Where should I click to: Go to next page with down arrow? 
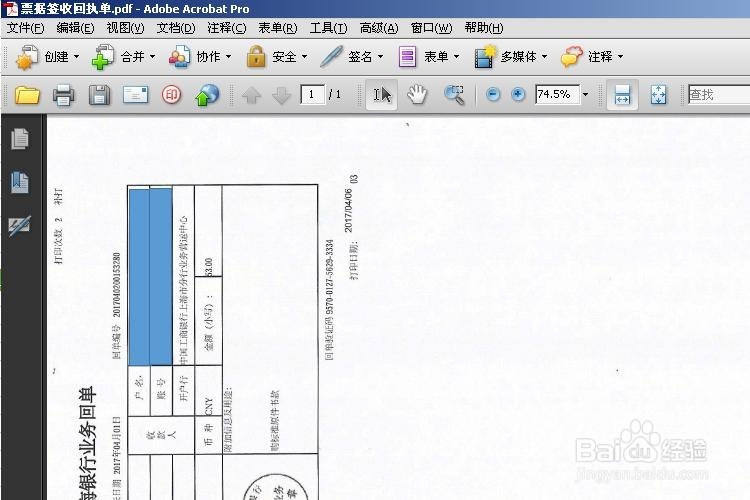[281, 95]
